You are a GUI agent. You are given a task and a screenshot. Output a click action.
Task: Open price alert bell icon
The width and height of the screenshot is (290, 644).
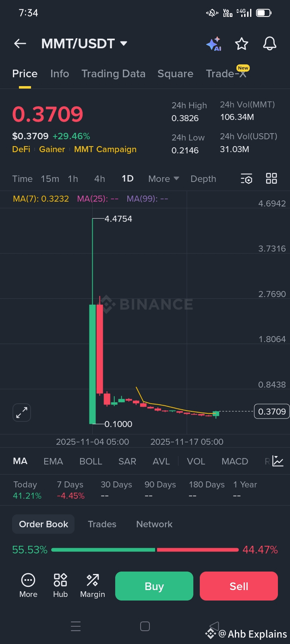point(269,43)
